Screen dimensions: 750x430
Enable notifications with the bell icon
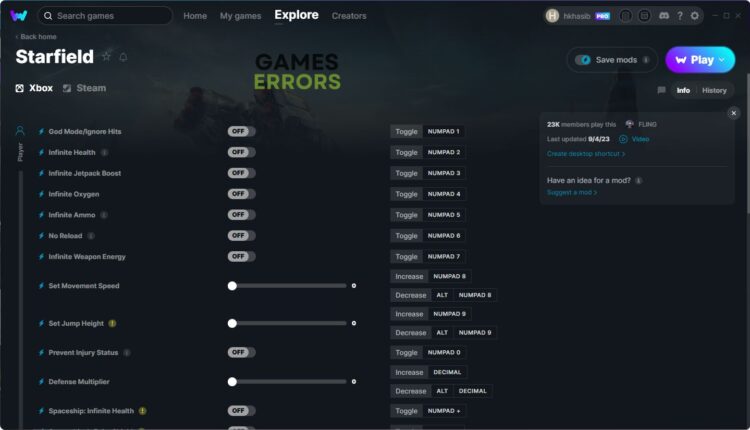(123, 57)
